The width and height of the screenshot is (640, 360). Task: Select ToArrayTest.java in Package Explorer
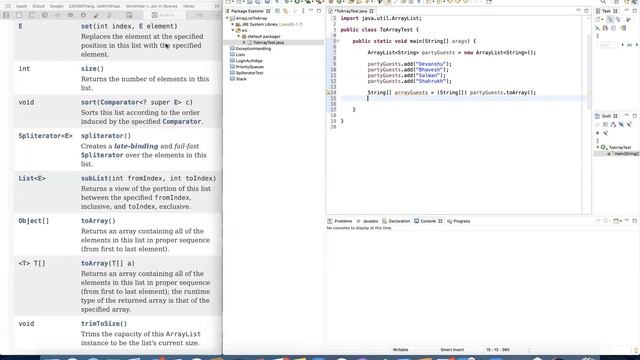[x=268, y=42]
